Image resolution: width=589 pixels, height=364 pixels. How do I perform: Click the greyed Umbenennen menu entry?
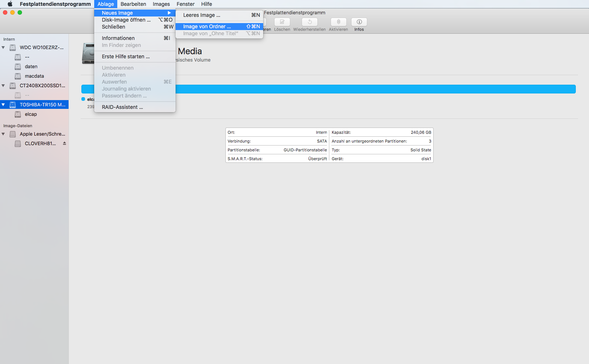[x=135, y=68]
